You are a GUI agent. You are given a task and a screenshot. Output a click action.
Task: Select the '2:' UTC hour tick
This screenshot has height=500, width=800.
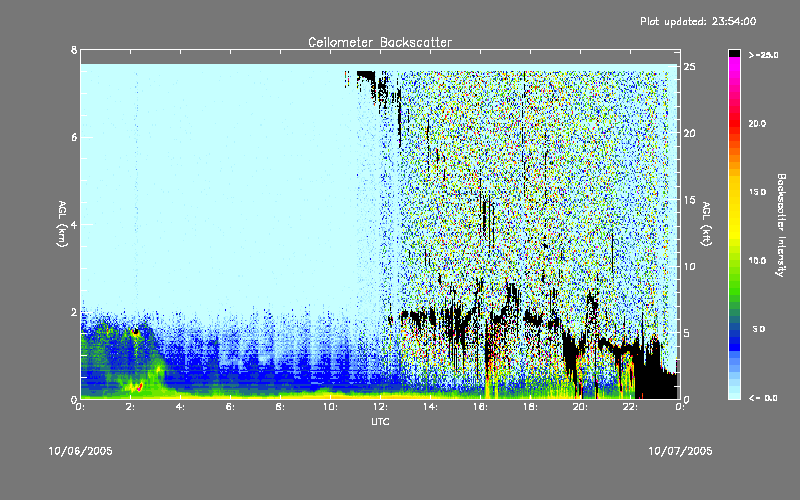click(x=131, y=407)
